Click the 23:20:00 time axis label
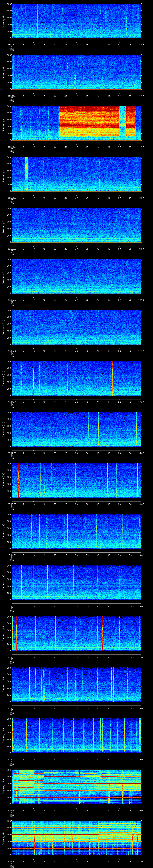 pyautogui.click(x=12, y=861)
